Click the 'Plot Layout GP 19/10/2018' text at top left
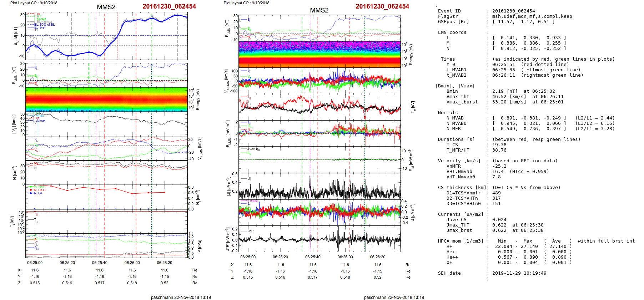Viewport: 644px width, 300px height. tap(34, 3)
